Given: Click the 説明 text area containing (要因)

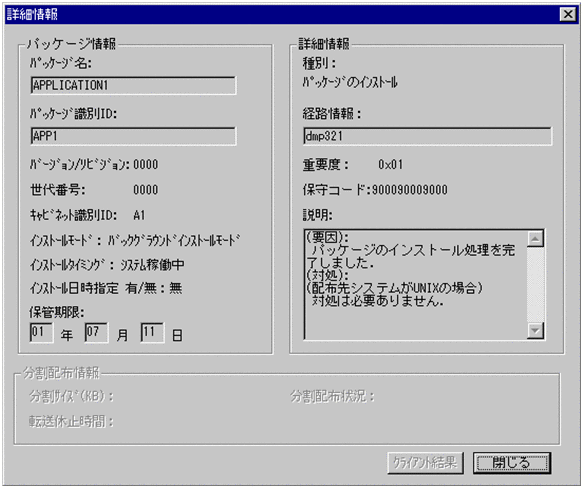Looking at the screenshot, I should pos(416,285).
